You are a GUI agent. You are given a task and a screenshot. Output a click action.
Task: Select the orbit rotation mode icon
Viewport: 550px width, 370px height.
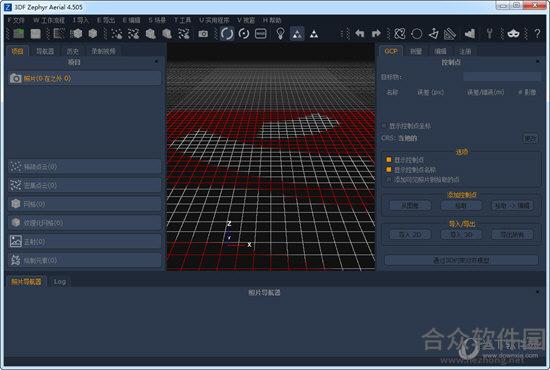[227, 34]
